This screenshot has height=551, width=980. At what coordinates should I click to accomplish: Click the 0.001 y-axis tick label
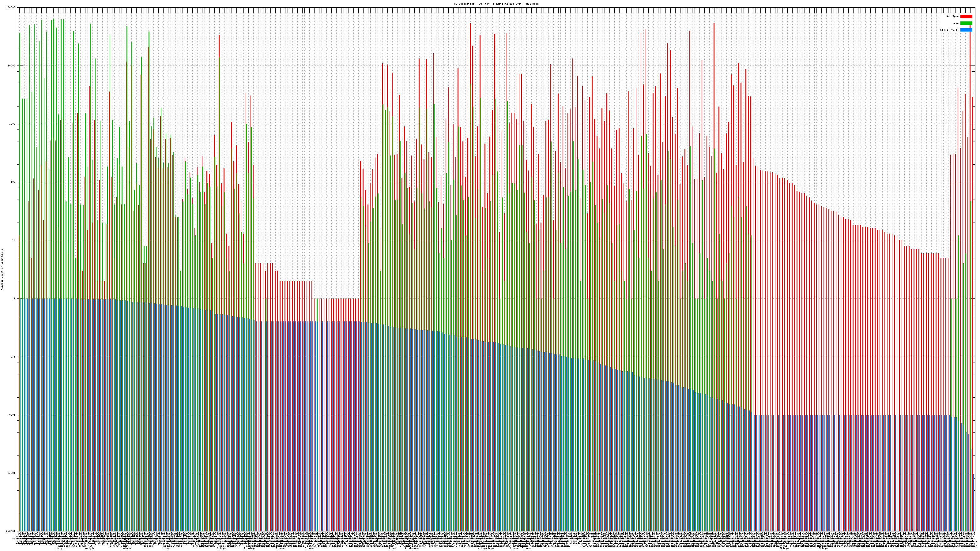point(12,473)
